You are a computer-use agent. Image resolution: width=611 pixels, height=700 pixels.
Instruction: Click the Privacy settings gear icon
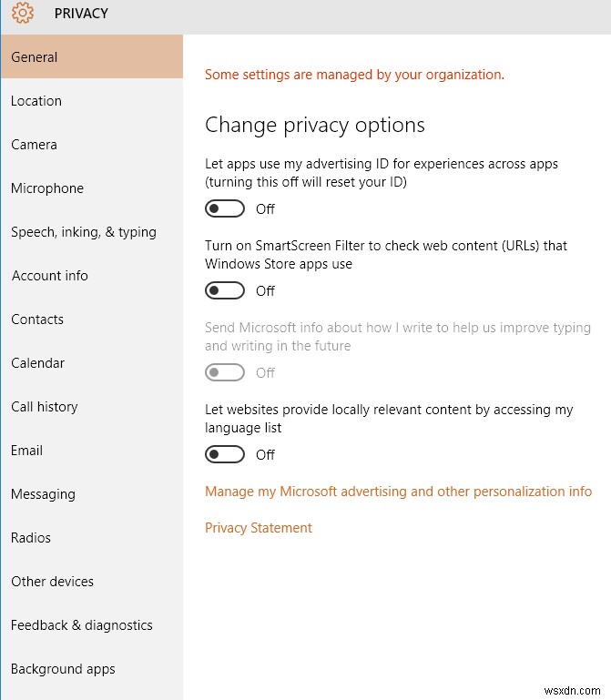23,13
